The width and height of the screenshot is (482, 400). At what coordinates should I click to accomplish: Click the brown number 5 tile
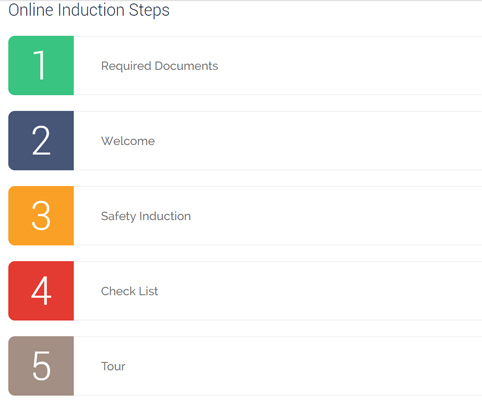pos(41,366)
